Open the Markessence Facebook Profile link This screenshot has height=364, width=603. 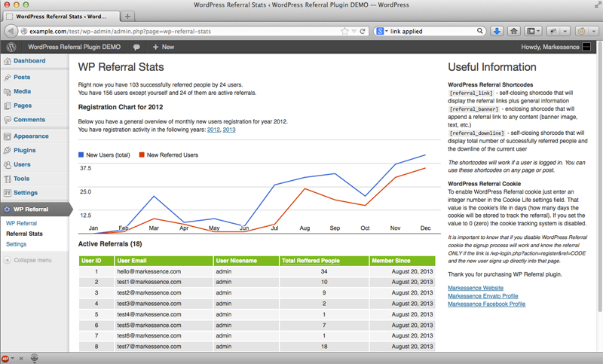click(486, 304)
